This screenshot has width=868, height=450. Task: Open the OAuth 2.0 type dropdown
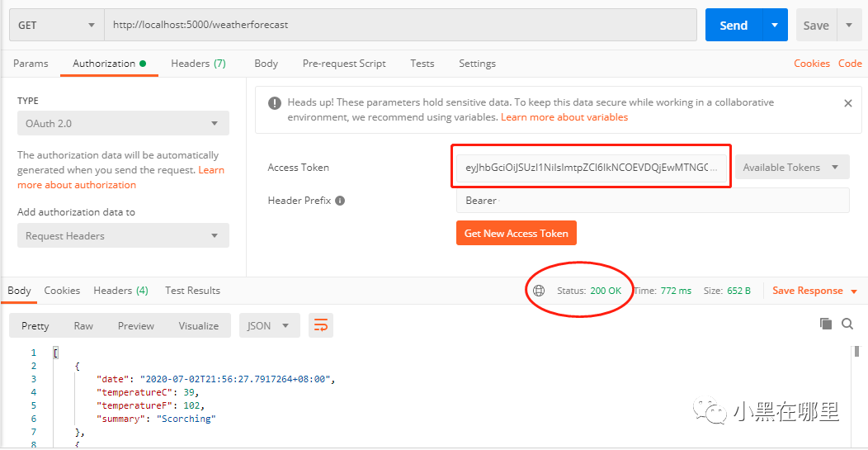[123, 124]
